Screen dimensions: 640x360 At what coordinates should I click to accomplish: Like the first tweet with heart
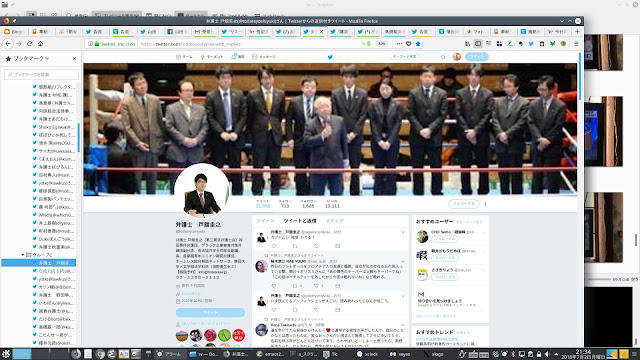[x=316, y=246]
